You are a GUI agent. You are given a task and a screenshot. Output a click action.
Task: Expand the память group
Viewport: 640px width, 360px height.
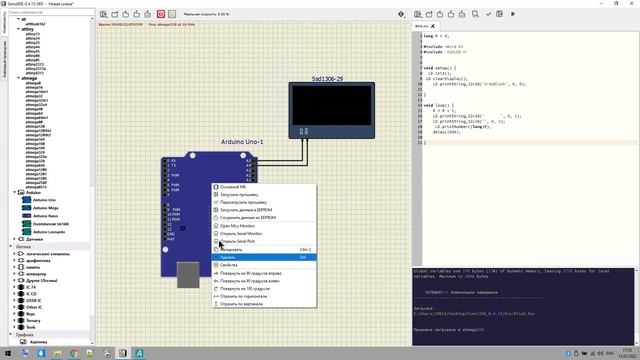(x=15, y=267)
